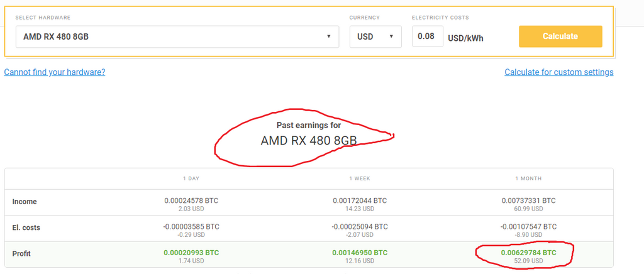Viewport: 644px width, 274px height.
Task: Click the 'El. costs' row label
Action: (x=26, y=227)
